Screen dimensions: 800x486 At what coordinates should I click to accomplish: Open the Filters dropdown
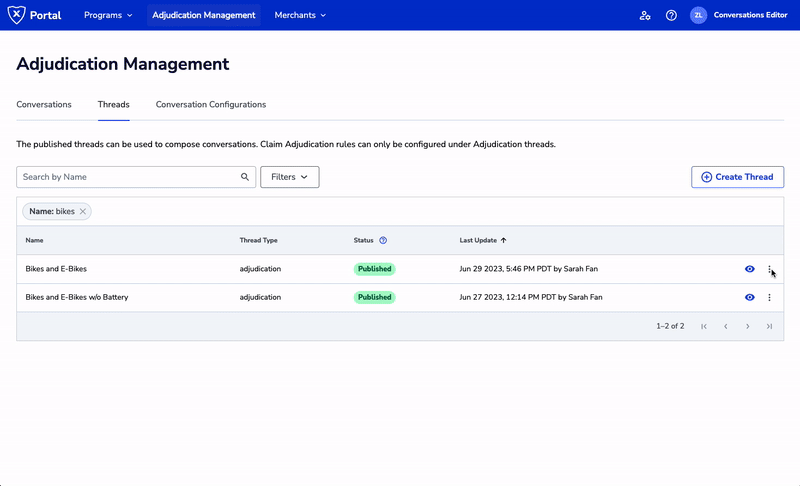[289, 177]
